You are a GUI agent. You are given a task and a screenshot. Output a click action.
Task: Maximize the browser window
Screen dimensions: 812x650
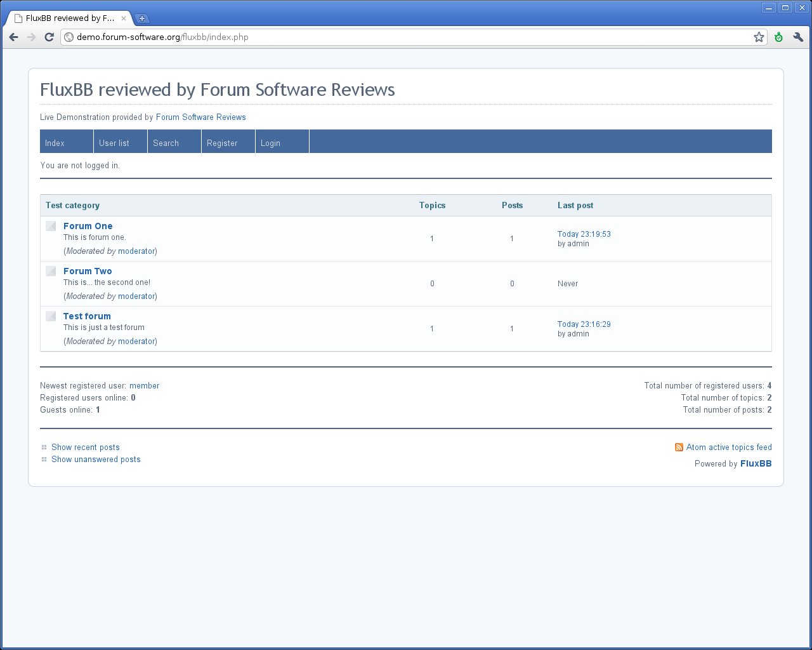(785, 8)
